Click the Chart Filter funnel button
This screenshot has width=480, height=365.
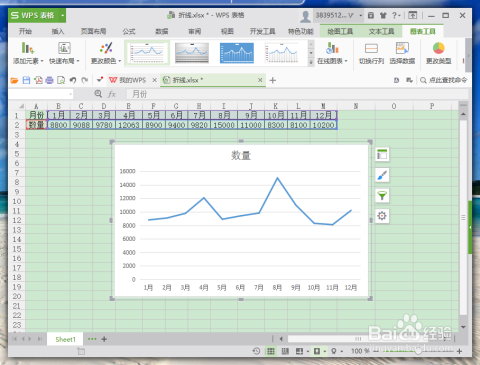click(x=382, y=195)
